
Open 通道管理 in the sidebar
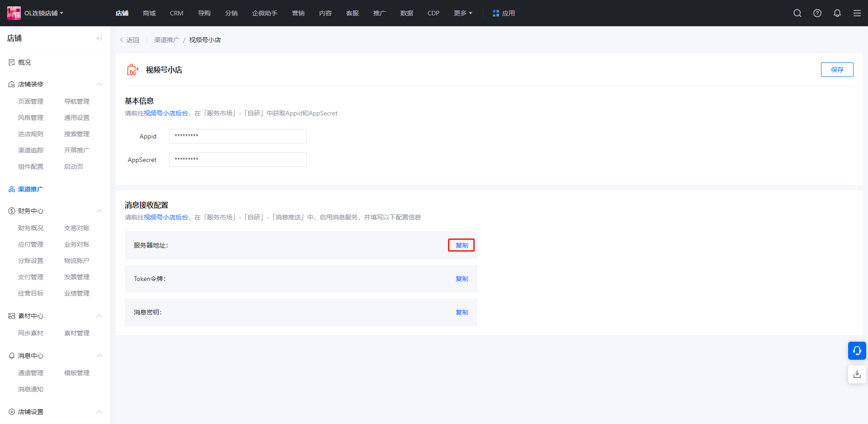tap(31, 373)
